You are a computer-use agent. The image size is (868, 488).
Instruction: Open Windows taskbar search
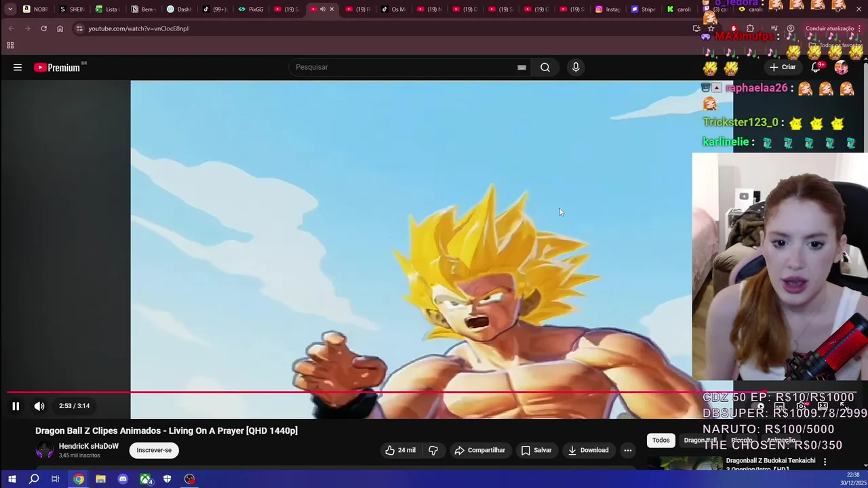(x=34, y=479)
